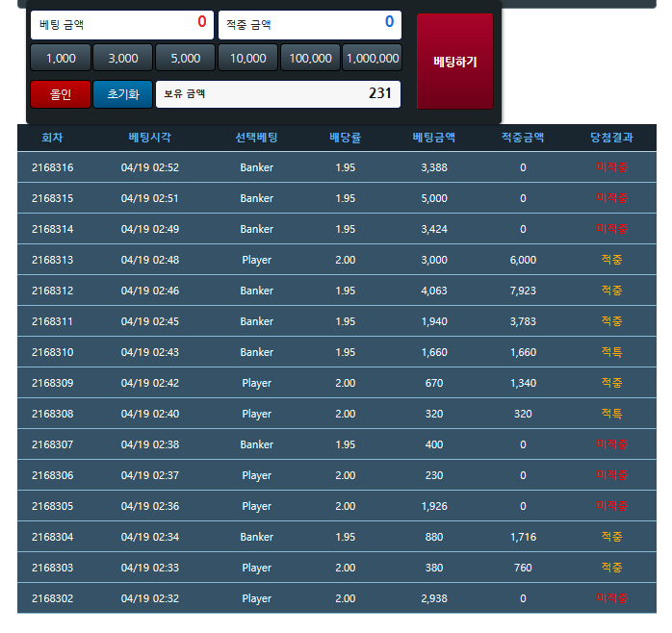The height and width of the screenshot is (633, 672).
Task: Focus the 베팅 금액 input field
Action: 121,23
